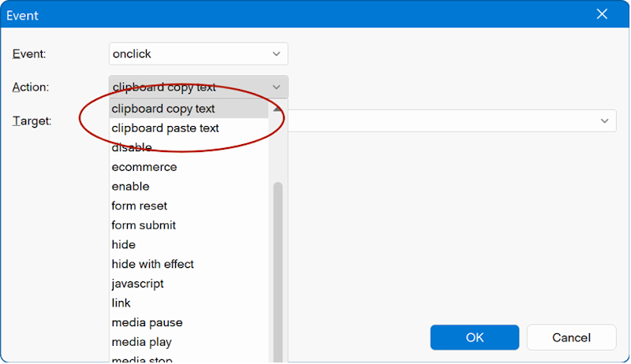Select 'form submit' action

pyautogui.click(x=144, y=225)
